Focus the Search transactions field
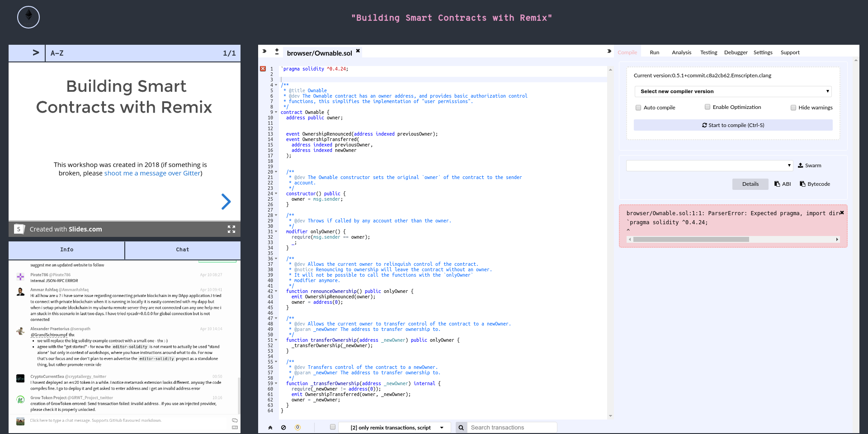The image size is (868, 434). (512, 428)
